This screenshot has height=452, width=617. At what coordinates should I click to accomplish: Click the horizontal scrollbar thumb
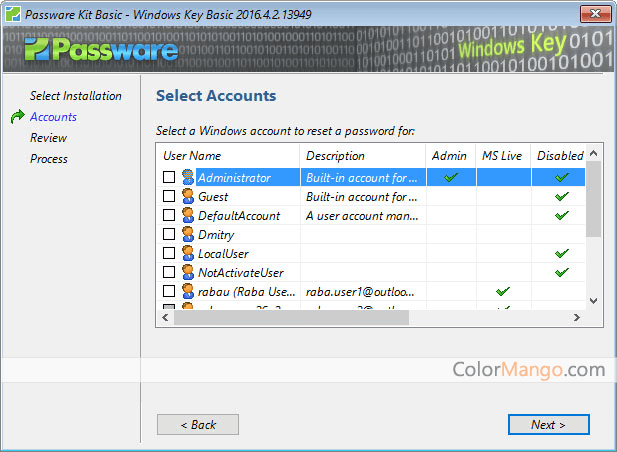click(291, 317)
